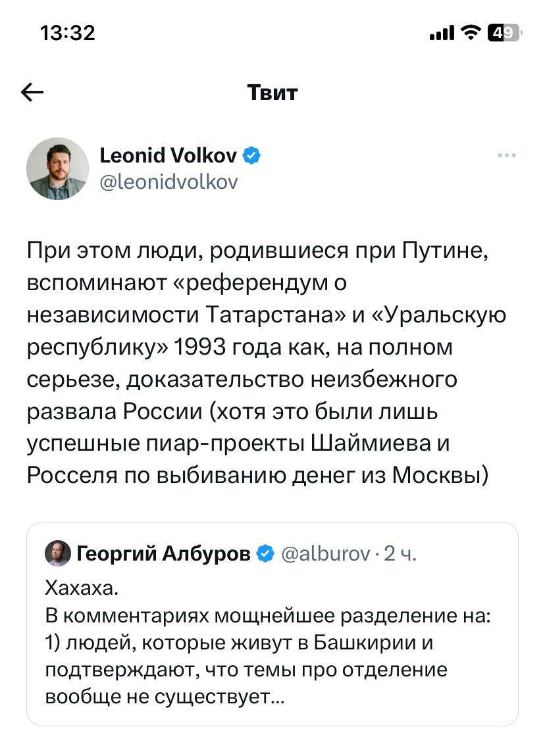Tap the main tweet text about Татарстан
The height and width of the screenshot is (756, 545).
267,363
